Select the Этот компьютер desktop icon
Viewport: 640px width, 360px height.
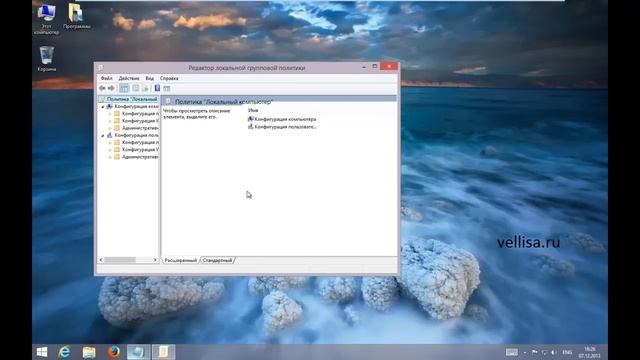[47, 19]
